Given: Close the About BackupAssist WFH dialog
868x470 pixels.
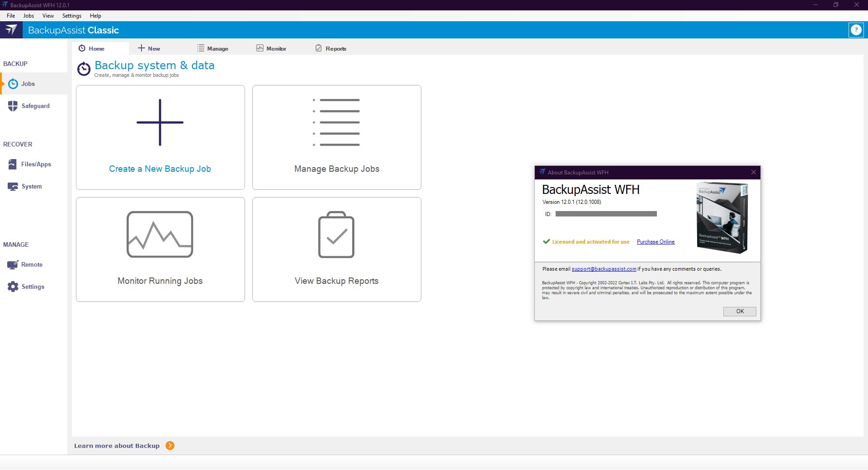Looking at the screenshot, I should 754,172.
